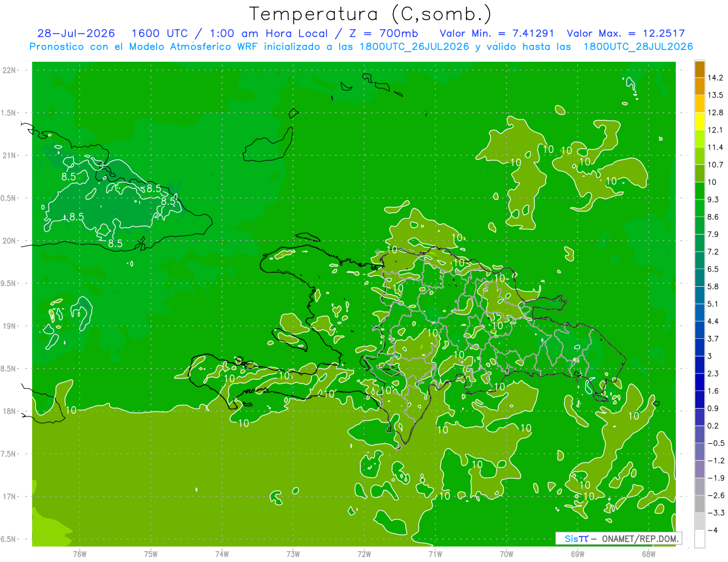Click the '21N' latitude axis label
The width and height of the screenshot is (728, 562).
10,155
